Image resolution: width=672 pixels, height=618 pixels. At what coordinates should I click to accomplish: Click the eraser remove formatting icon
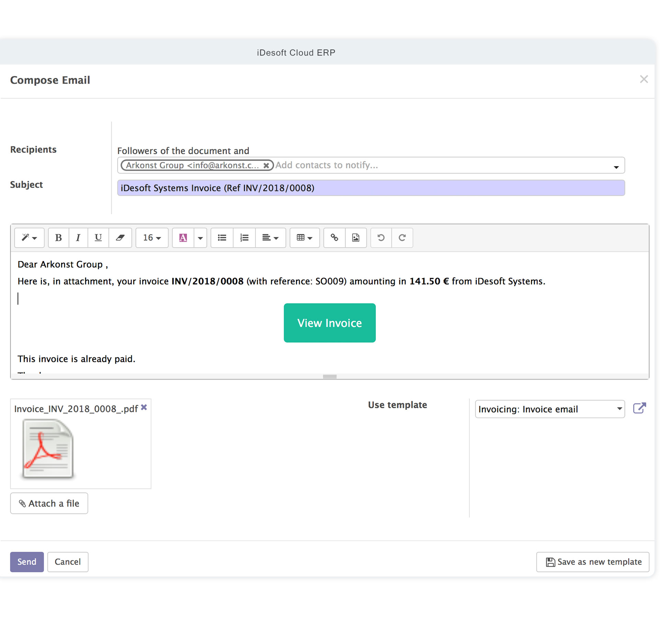[120, 238]
